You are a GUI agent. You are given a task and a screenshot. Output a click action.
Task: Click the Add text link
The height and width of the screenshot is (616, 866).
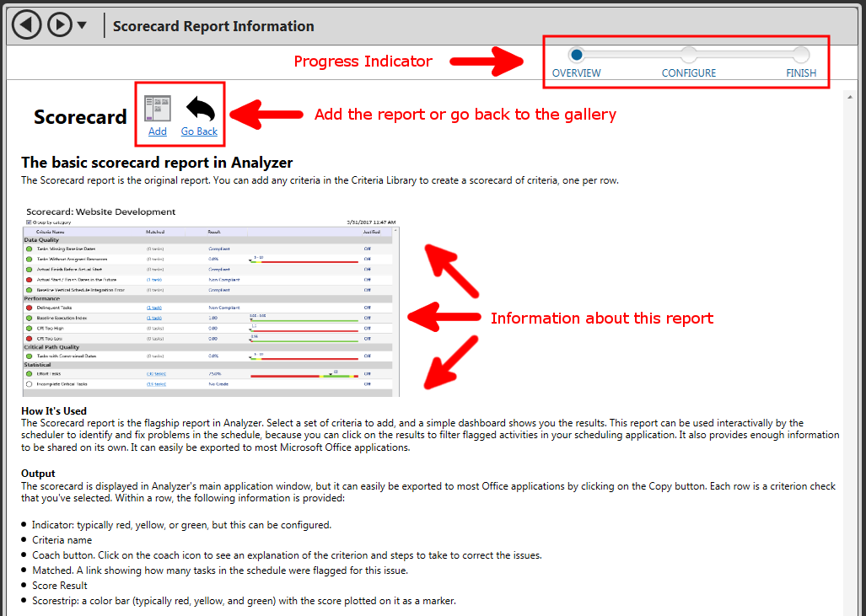pyautogui.click(x=158, y=131)
